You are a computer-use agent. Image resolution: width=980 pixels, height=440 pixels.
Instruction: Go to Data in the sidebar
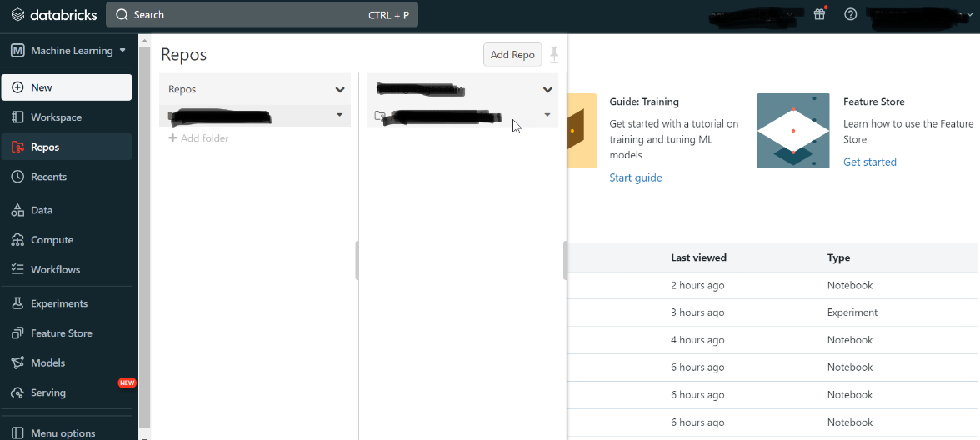(42, 210)
